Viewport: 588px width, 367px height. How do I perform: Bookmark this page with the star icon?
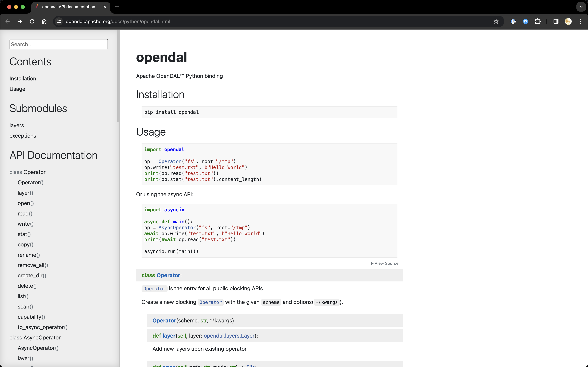(x=496, y=21)
